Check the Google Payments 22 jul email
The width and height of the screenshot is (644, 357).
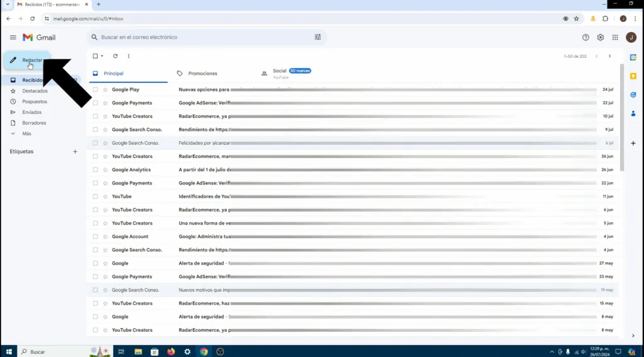coord(96,103)
